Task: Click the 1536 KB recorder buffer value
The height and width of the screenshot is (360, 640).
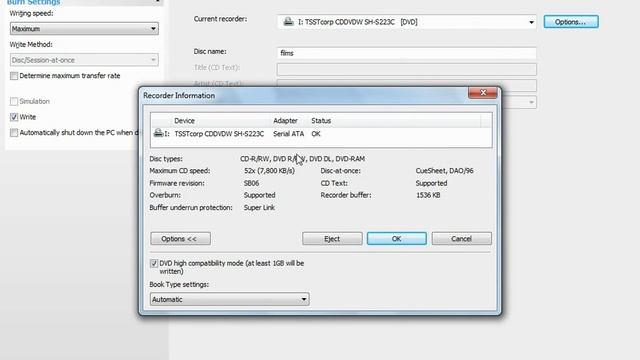Action: (x=428, y=195)
